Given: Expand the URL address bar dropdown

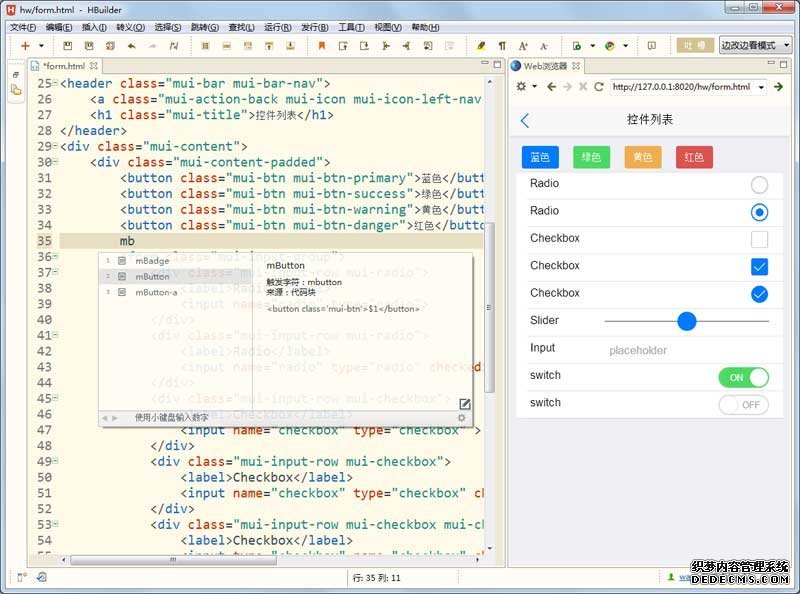Looking at the screenshot, I should pyautogui.click(x=761, y=87).
